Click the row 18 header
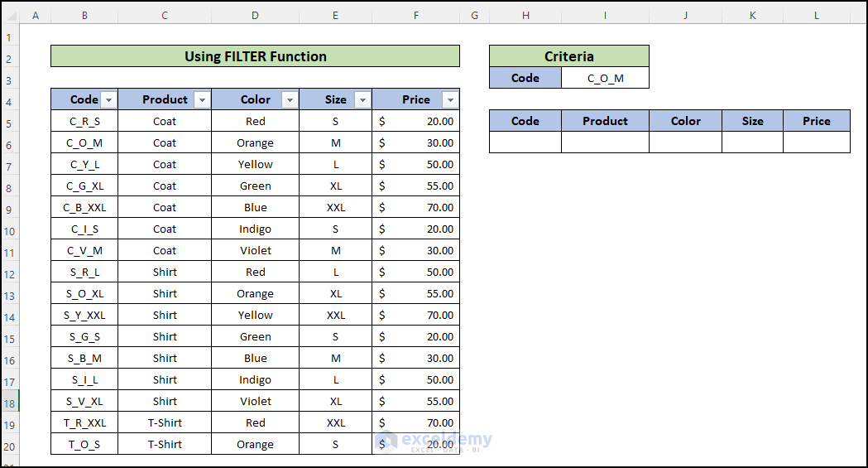868x468 pixels. click(9, 402)
